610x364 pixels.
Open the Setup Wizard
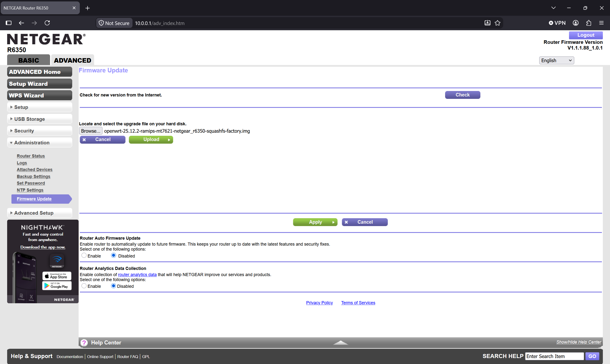pos(40,84)
